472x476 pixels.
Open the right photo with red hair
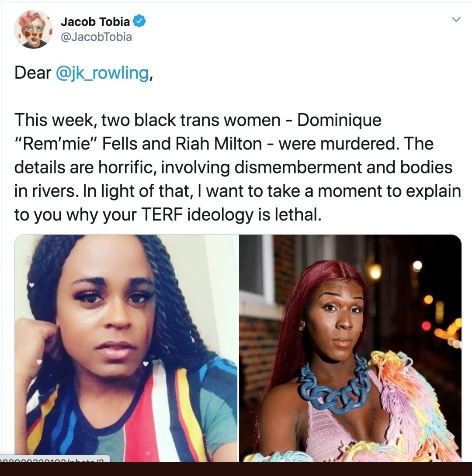[x=350, y=348]
